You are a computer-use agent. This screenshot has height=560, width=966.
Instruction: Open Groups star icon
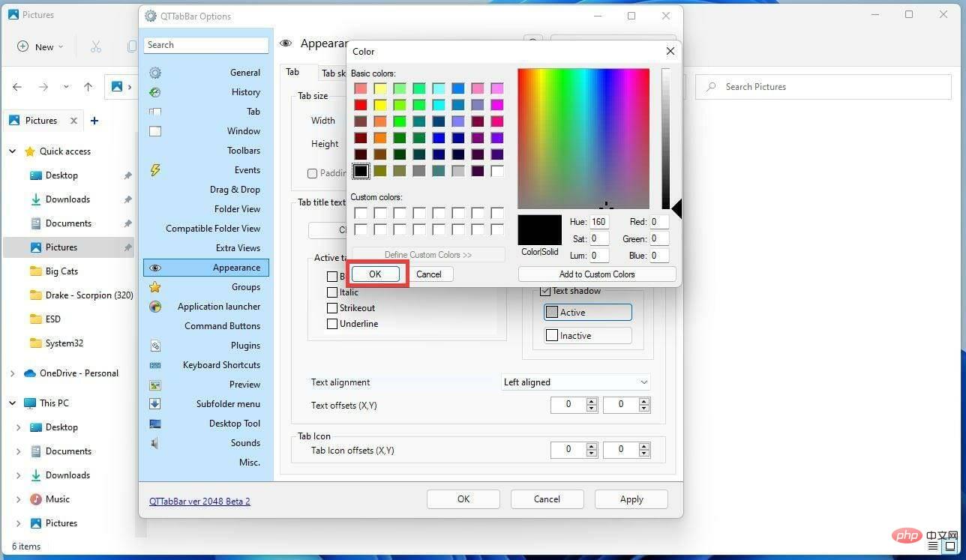coord(155,287)
